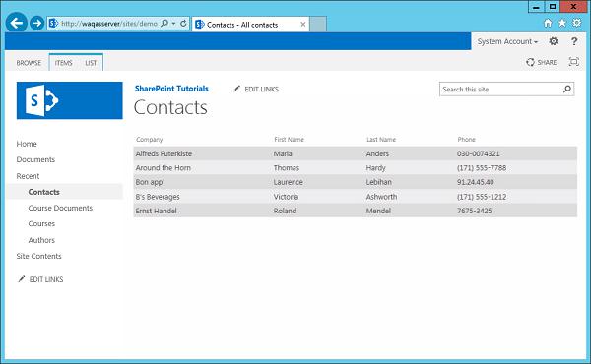The height and width of the screenshot is (364, 591).
Task: Open Site Contents link
Action: (38, 256)
